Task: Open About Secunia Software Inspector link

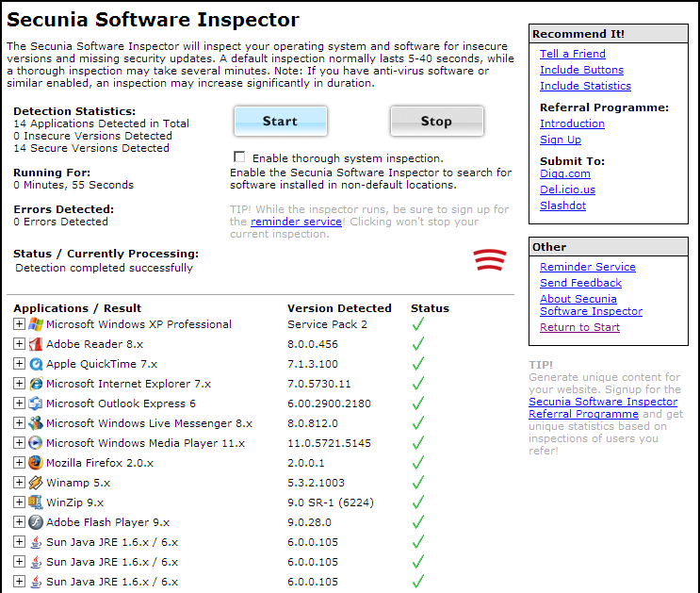Action: 591,305
